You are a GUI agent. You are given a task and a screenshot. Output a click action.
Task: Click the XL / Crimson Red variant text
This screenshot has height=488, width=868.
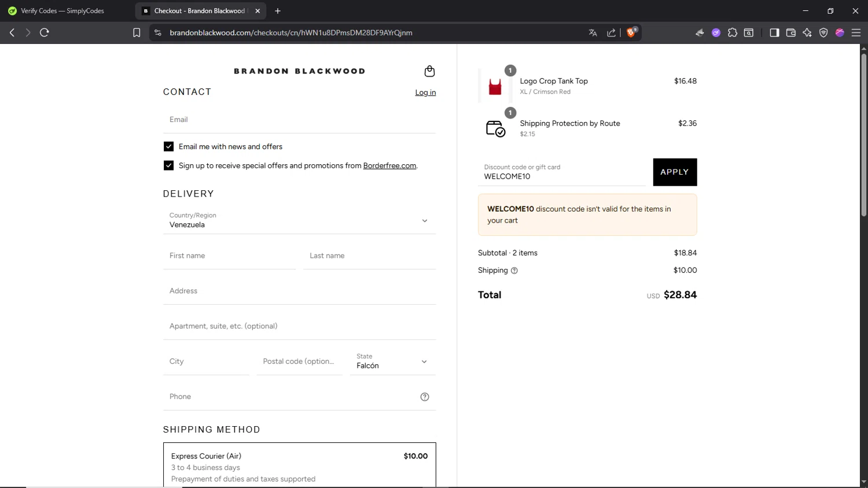(x=545, y=92)
